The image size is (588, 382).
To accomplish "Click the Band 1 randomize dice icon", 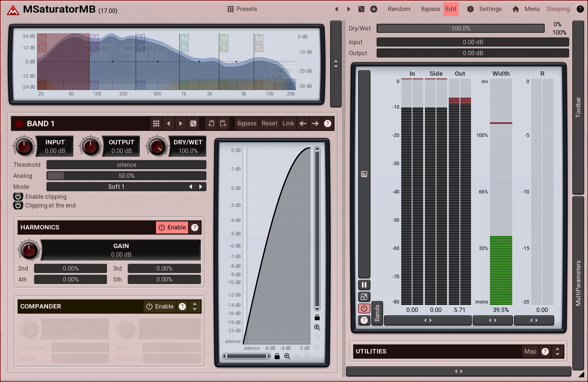I will (x=193, y=123).
